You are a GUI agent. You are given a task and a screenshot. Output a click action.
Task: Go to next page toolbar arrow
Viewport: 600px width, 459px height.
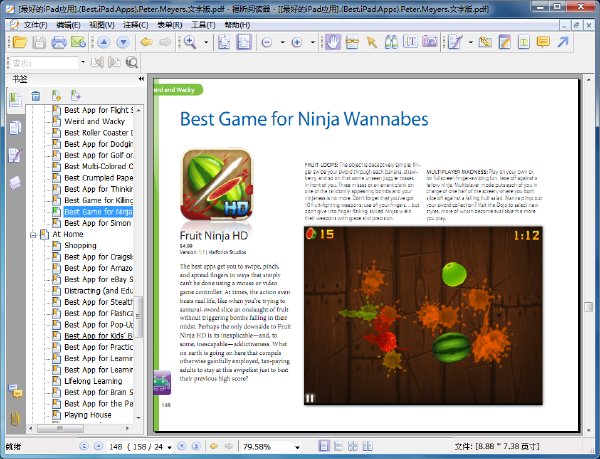[x=123, y=42]
